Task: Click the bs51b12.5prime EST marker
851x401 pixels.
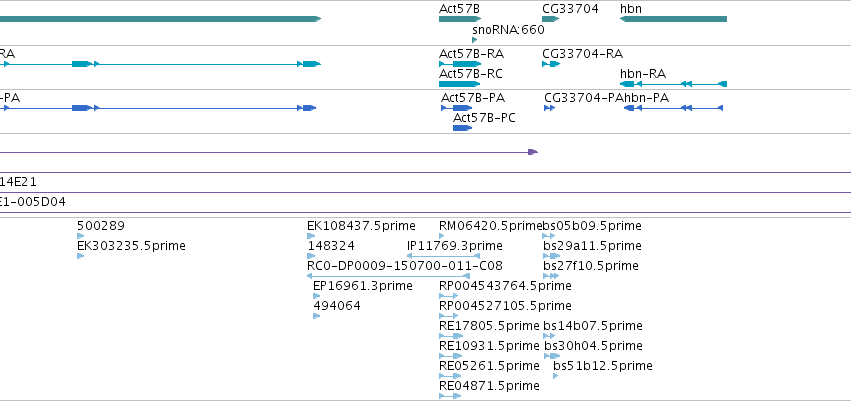Action: click(x=556, y=375)
